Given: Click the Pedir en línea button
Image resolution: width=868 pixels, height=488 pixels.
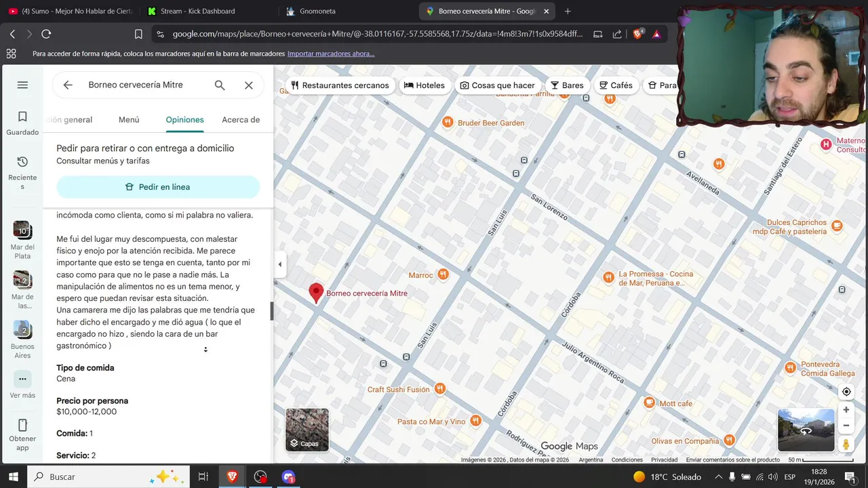Looking at the screenshot, I should [x=158, y=187].
